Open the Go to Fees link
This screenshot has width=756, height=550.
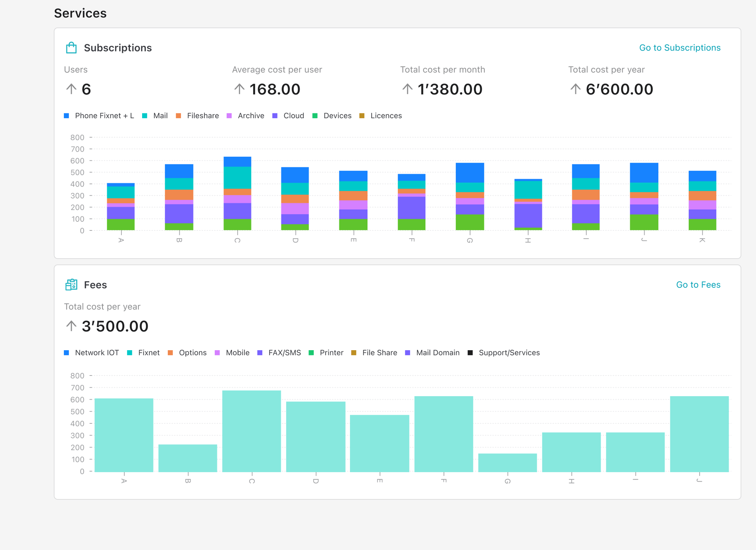[x=698, y=284]
